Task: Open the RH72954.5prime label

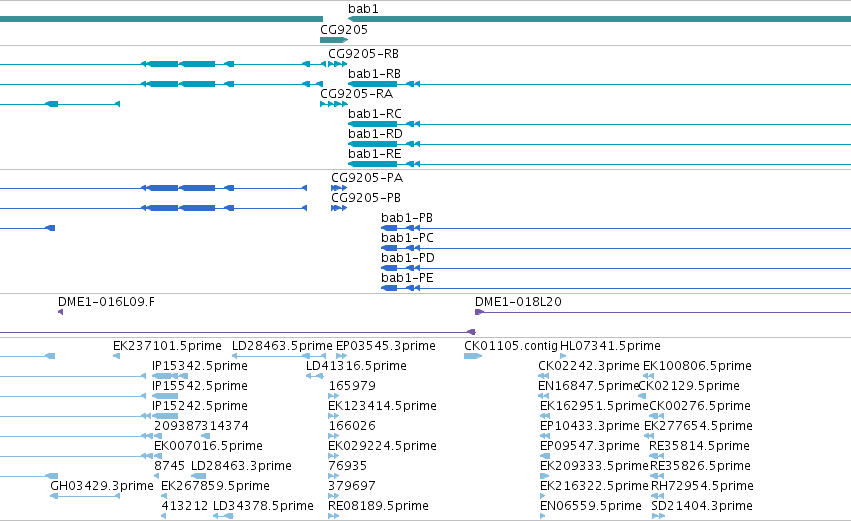Action: click(x=702, y=487)
